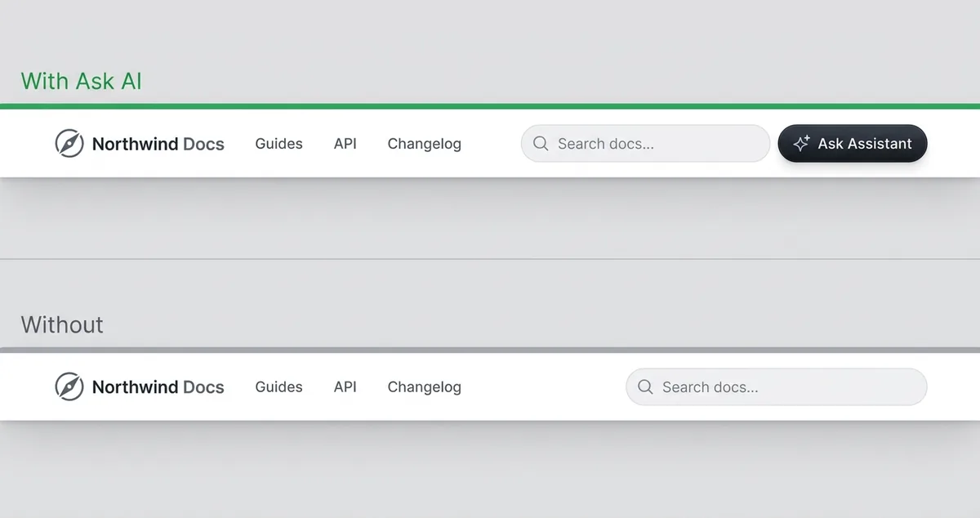Click the compass logo in the Without navbar
Screen dimensions: 980x518
(x=69, y=387)
